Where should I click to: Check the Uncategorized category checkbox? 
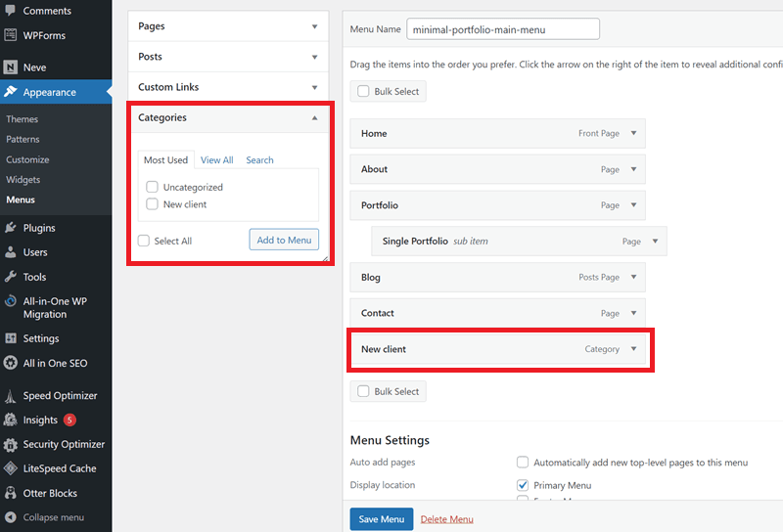pos(152,187)
